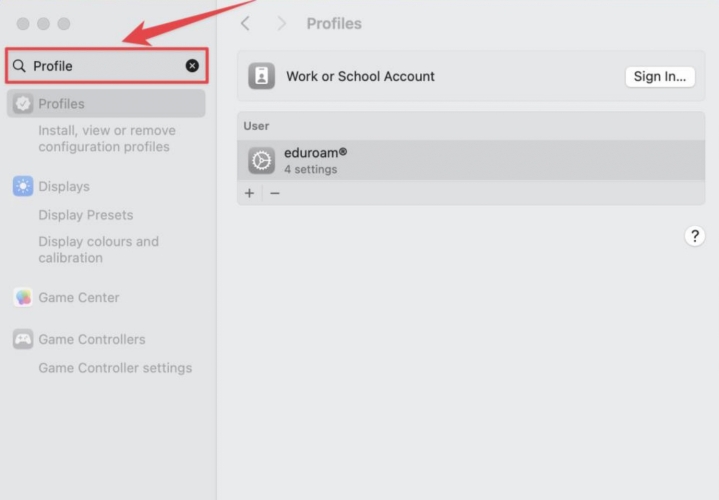Clear the search field with the X icon
719x500 pixels.
[192, 66]
